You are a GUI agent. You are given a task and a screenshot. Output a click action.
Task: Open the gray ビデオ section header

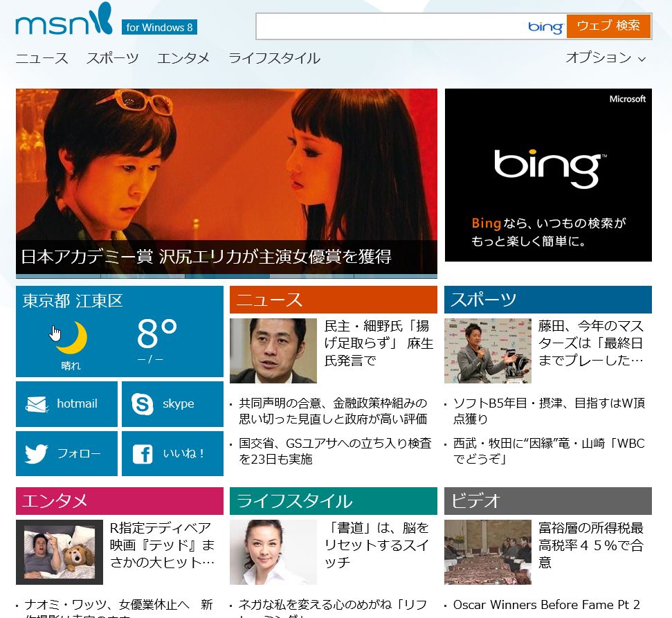click(547, 500)
